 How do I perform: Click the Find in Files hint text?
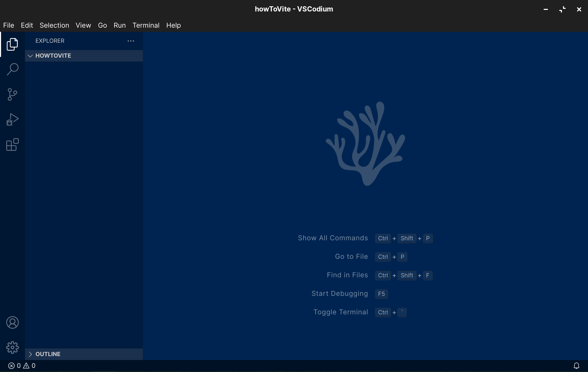pyautogui.click(x=347, y=275)
